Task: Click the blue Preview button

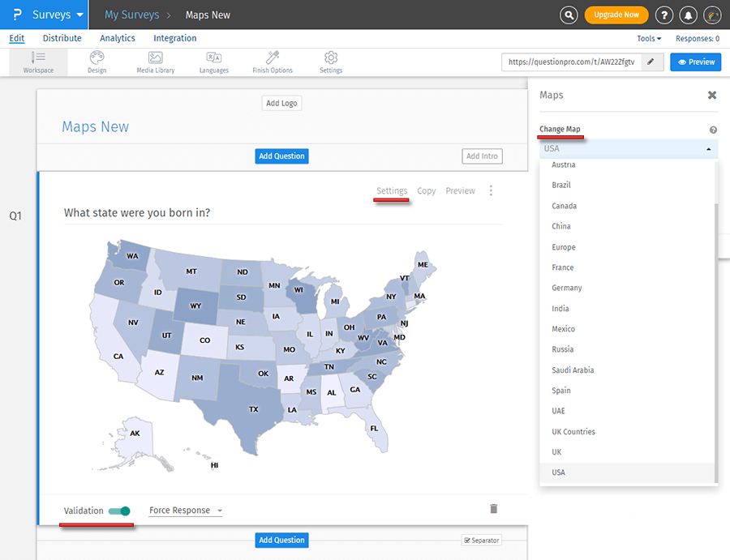Action: pos(695,62)
